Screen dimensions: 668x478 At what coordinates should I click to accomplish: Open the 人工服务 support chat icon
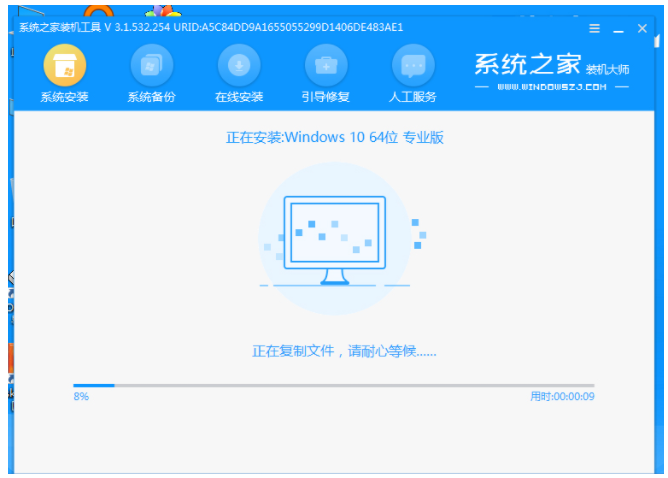[x=413, y=66]
